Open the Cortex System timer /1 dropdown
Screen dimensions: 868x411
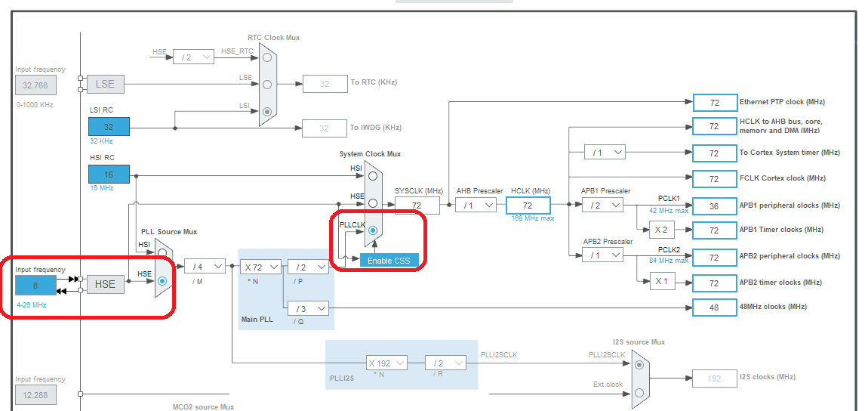click(605, 152)
